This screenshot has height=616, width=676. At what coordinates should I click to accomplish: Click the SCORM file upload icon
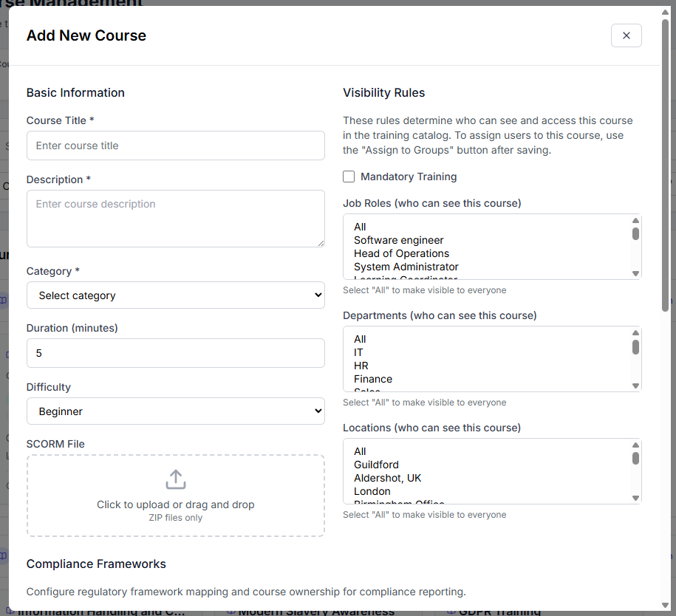175,479
